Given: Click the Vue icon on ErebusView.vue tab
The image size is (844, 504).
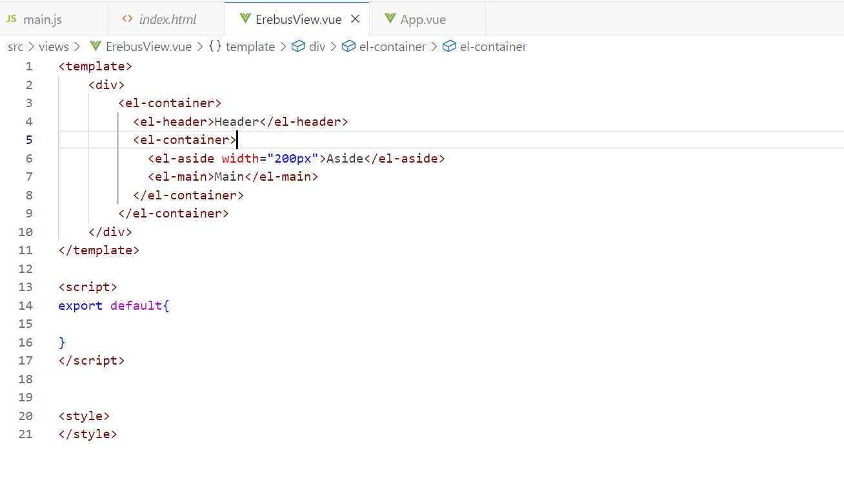Looking at the screenshot, I should point(245,19).
